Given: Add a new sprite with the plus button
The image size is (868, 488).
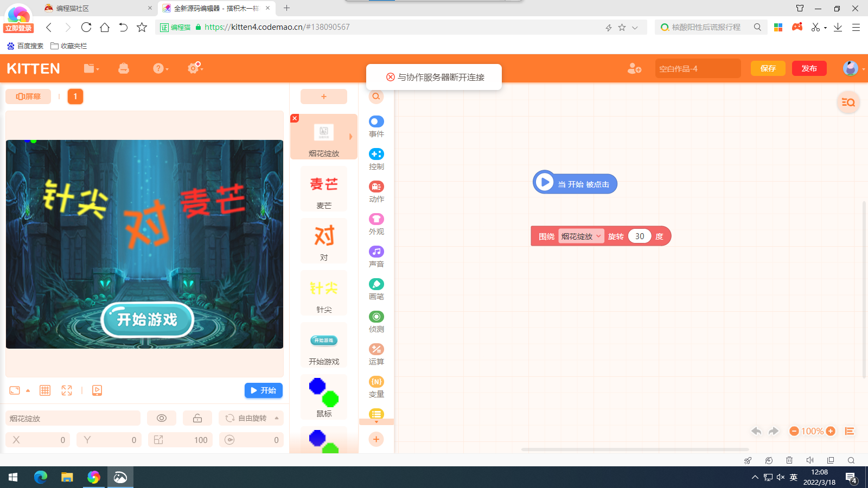Looking at the screenshot, I should (x=324, y=97).
